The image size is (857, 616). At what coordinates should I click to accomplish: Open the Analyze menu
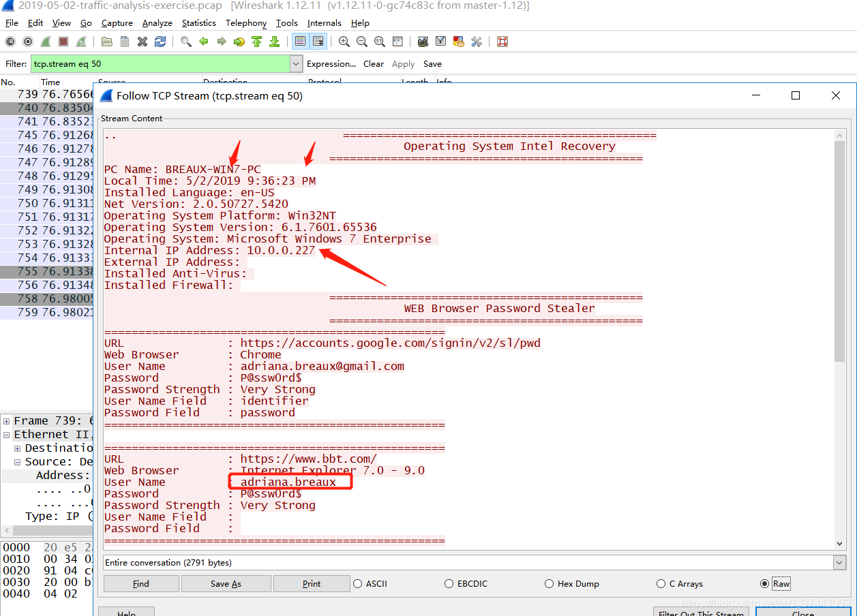click(157, 23)
